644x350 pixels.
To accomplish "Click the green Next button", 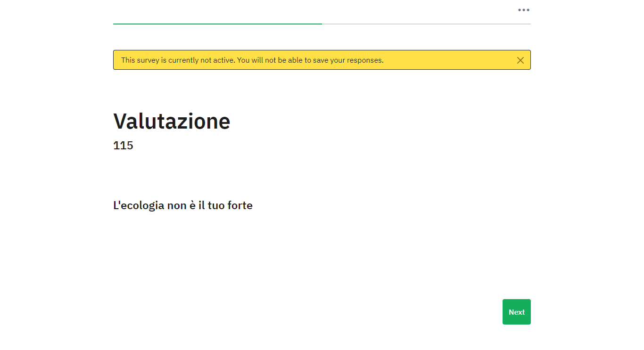I will (516, 312).
